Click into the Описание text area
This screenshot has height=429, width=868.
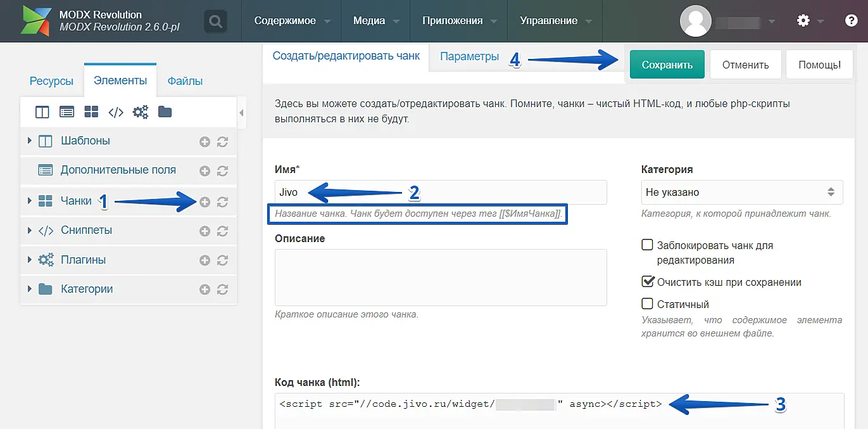[x=441, y=278]
